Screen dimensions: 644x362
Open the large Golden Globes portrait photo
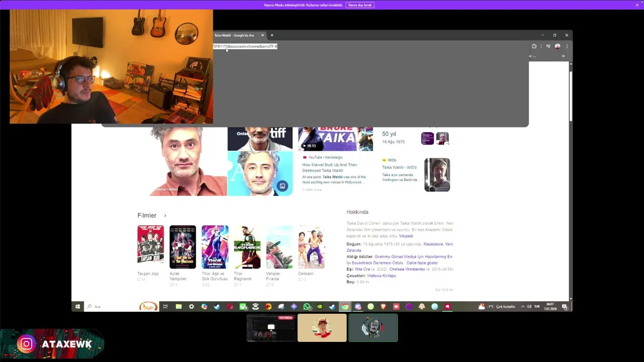[189, 161]
